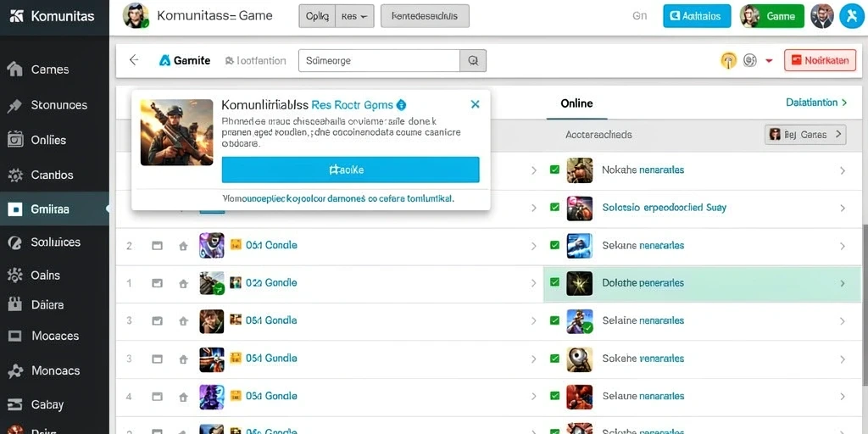This screenshot has width=868, height=434.
Task: Click the community avatar beside Komunitass Game
Action: pos(136,15)
